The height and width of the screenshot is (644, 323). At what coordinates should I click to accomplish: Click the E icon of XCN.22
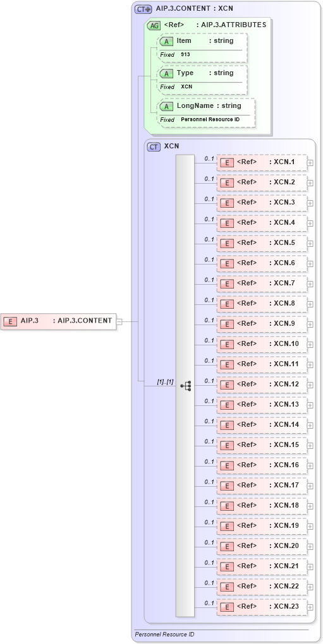[228, 587]
